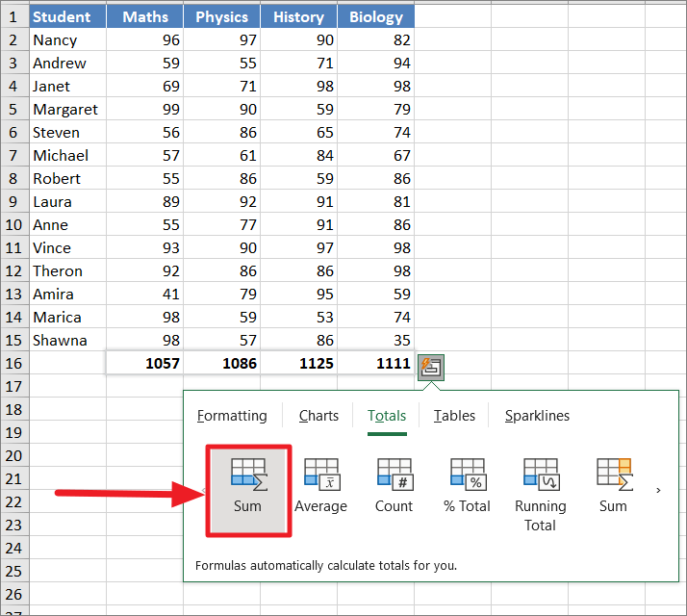Pick the % Total option
This screenshot has height=616, width=687.
(467, 486)
